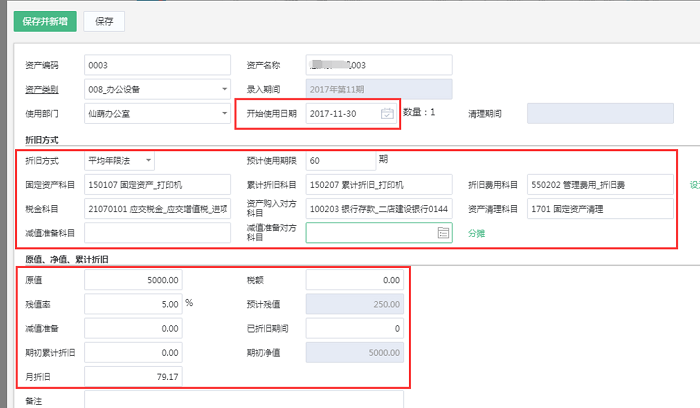Focus the 预计使用期限 field showing 60
Screen dimensions: 700x408
click(339, 160)
